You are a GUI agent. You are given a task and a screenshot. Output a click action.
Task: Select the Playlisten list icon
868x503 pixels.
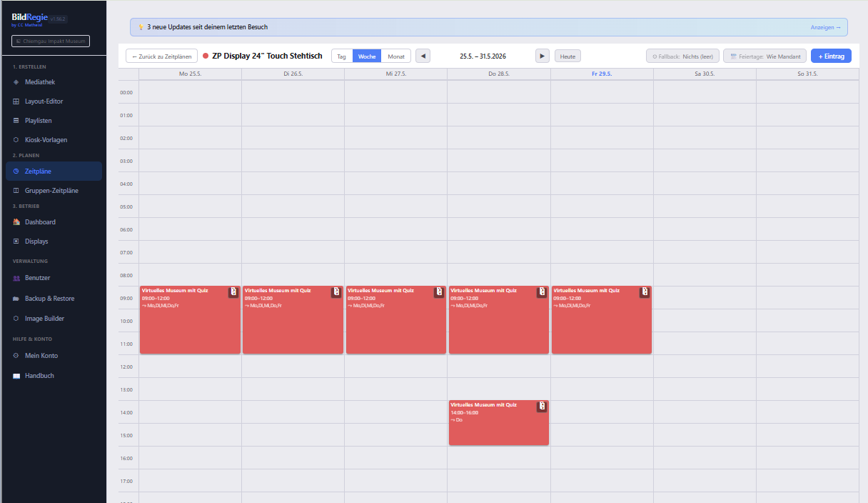coord(16,121)
